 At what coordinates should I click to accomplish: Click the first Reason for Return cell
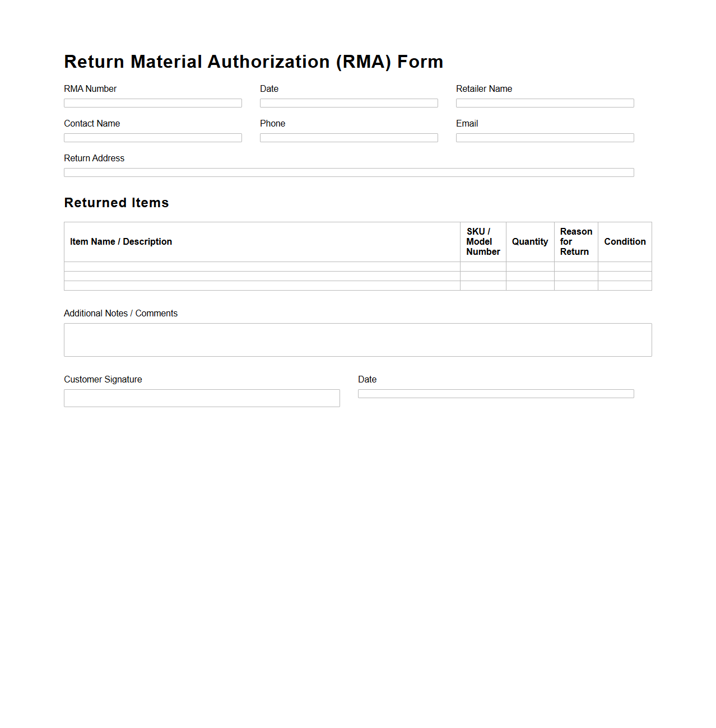(x=575, y=267)
